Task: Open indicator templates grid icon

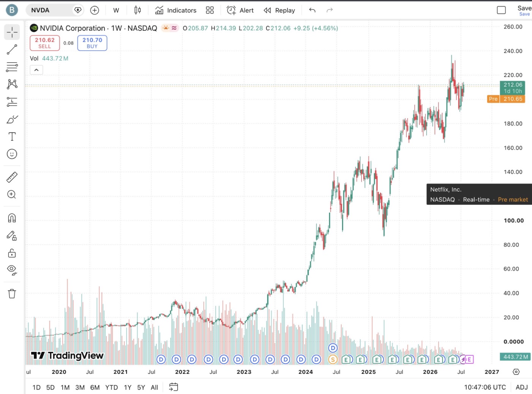Action: click(x=210, y=10)
